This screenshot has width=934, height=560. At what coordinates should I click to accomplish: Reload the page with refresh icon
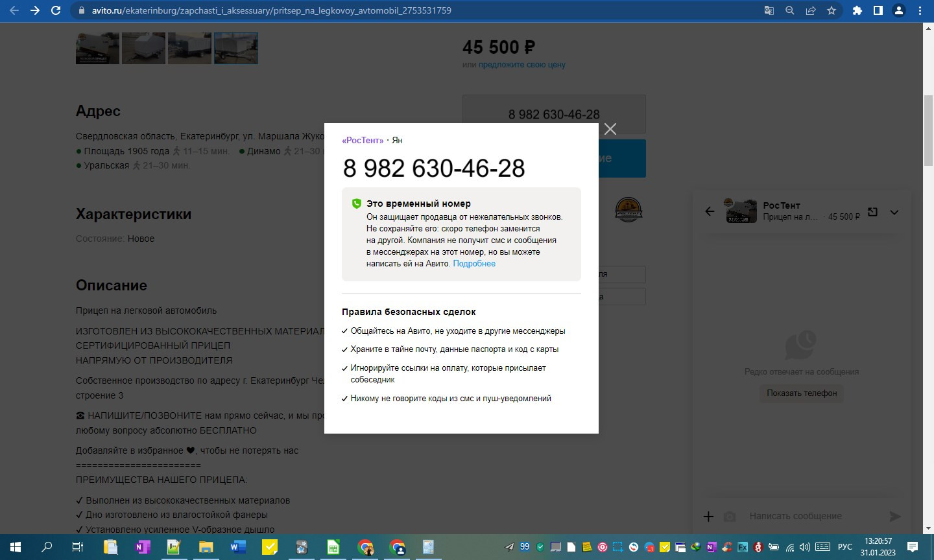56,10
